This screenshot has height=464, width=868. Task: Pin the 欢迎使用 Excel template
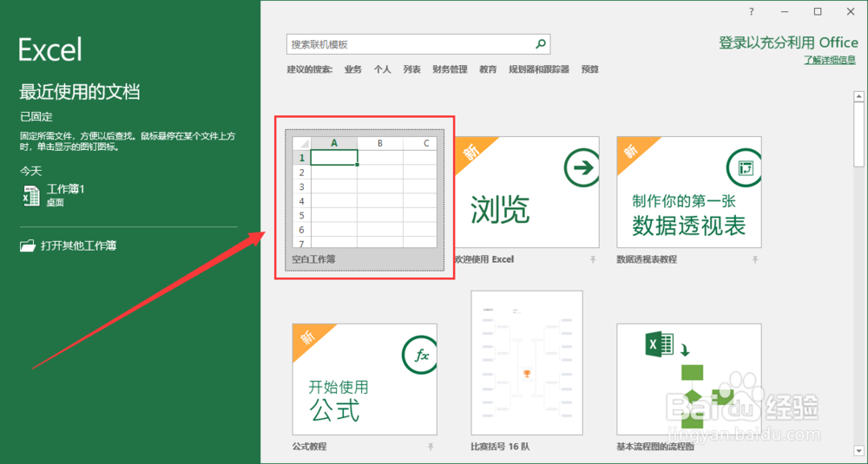tap(593, 259)
